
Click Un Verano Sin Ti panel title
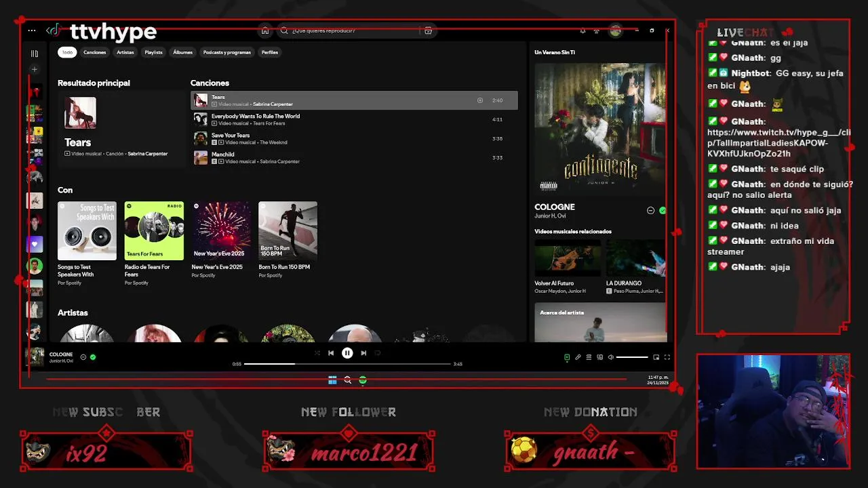555,52
